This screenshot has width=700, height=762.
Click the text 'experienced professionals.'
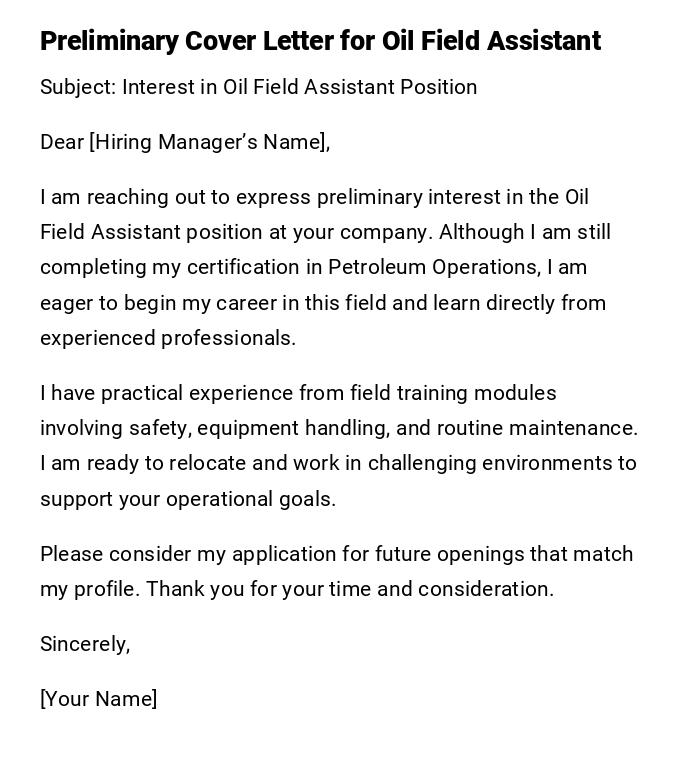coord(168,338)
